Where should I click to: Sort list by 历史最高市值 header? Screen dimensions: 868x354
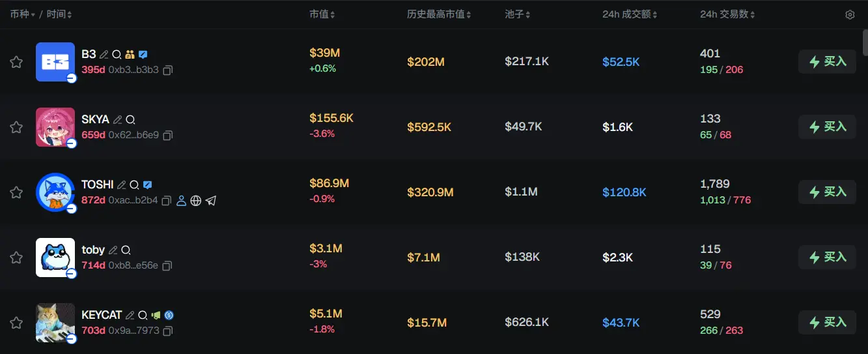(439, 14)
